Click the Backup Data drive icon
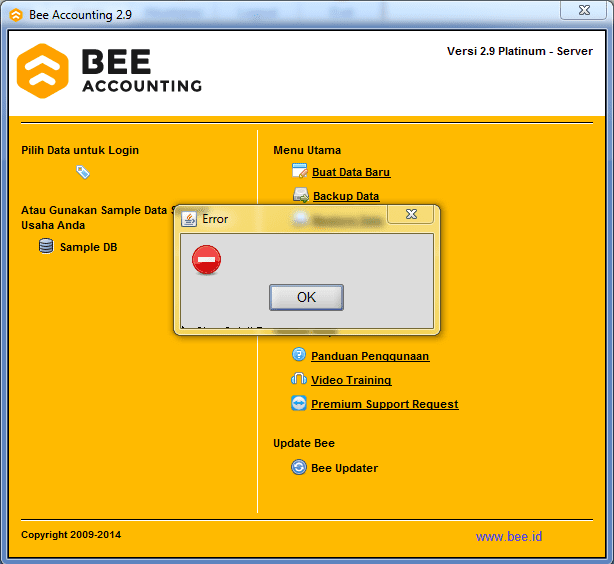614x564 pixels. [x=301, y=195]
